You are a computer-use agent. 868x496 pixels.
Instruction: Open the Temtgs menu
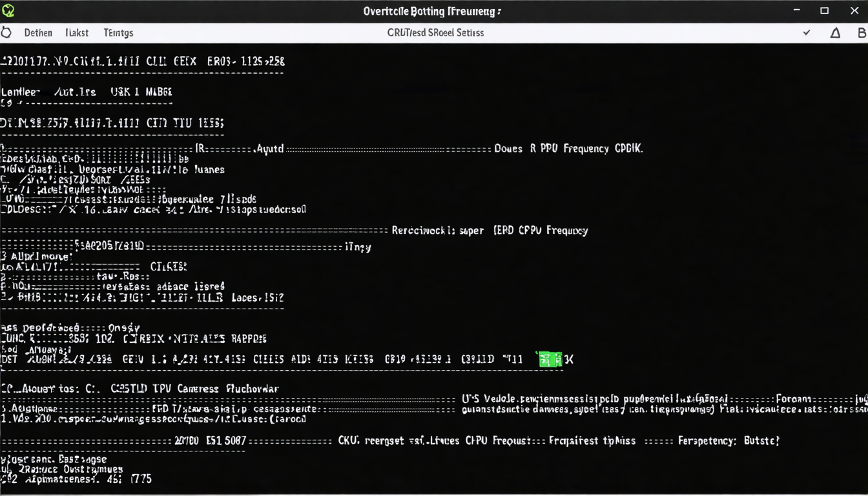click(x=118, y=32)
